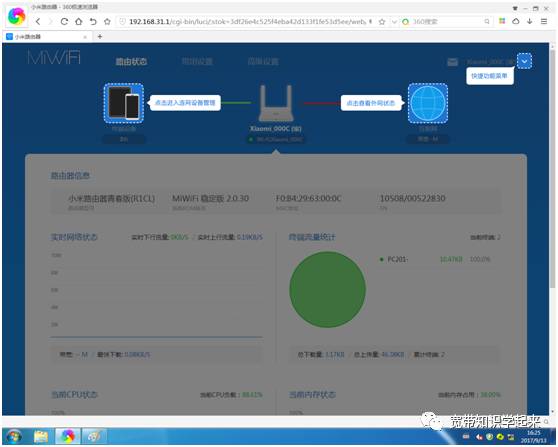
Task: Select the 小米路由器 browser tab
Action: [x=46, y=37]
